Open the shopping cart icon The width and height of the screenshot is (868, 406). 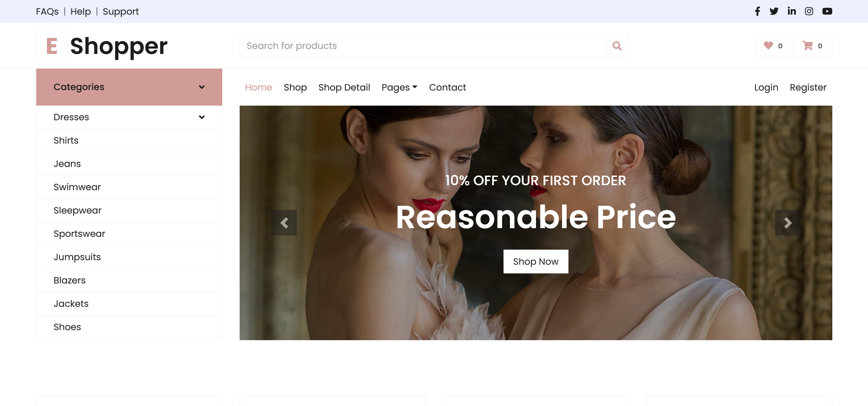coord(808,46)
